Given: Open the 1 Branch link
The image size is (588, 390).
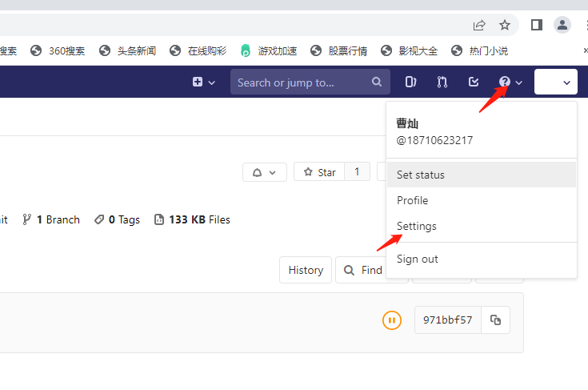Looking at the screenshot, I should (51, 219).
